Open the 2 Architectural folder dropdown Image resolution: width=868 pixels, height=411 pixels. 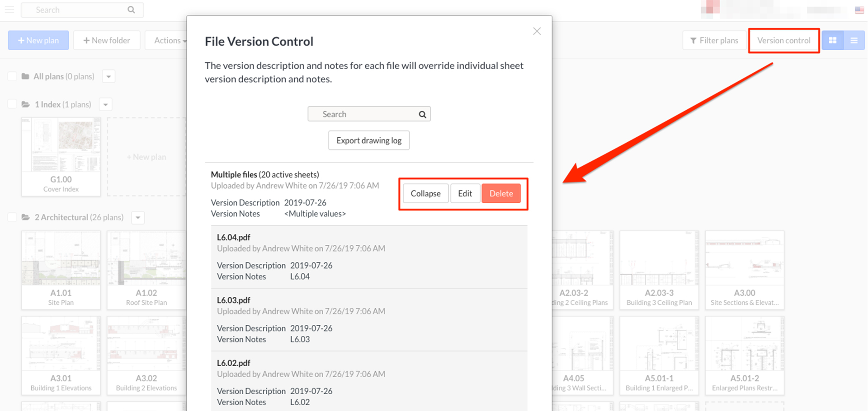pos(138,217)
